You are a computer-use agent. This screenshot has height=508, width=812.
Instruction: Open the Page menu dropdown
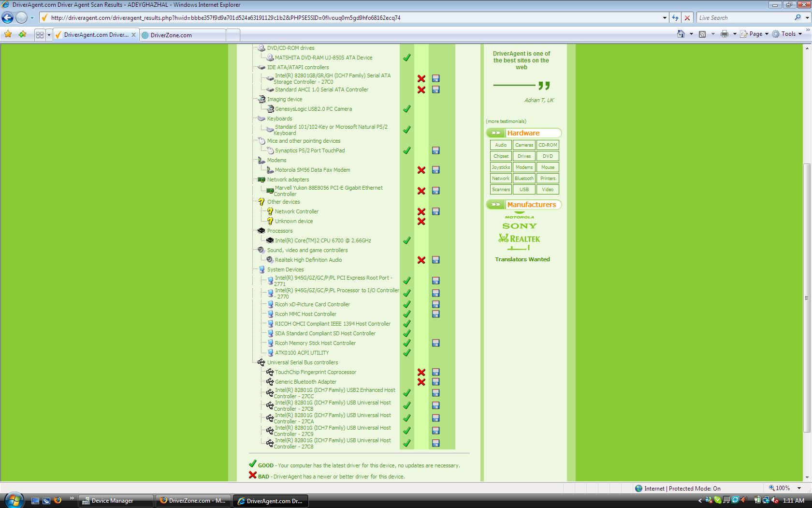click(x=758, y=34)
